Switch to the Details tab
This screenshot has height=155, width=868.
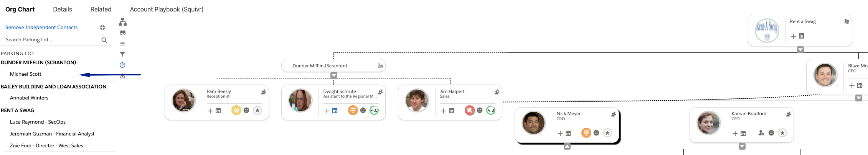(63, 9)
